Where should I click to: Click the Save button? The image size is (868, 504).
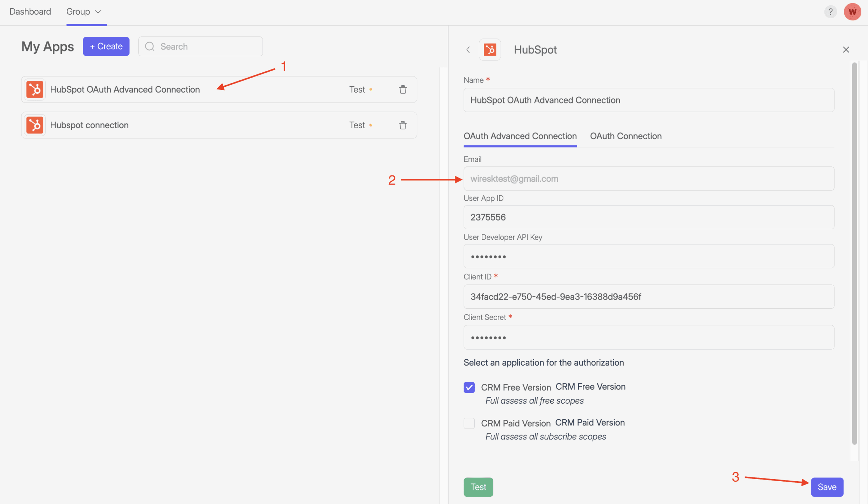point(827,487)
